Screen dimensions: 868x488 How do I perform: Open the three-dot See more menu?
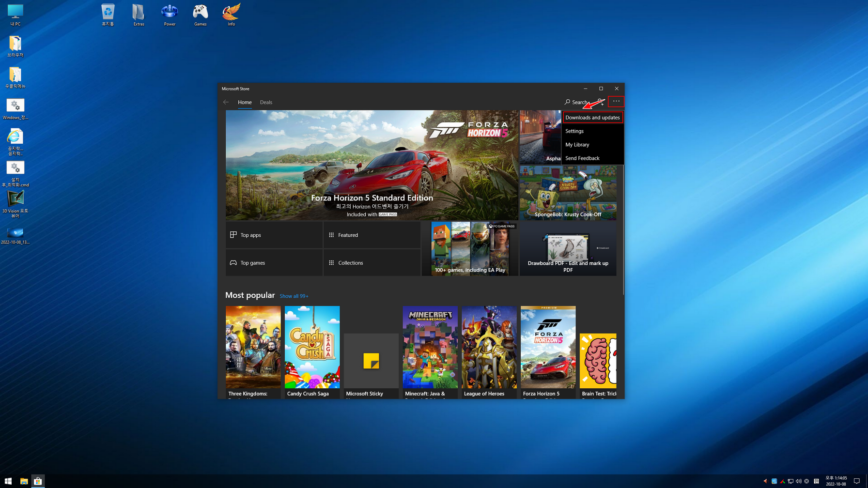click(616, 102)
